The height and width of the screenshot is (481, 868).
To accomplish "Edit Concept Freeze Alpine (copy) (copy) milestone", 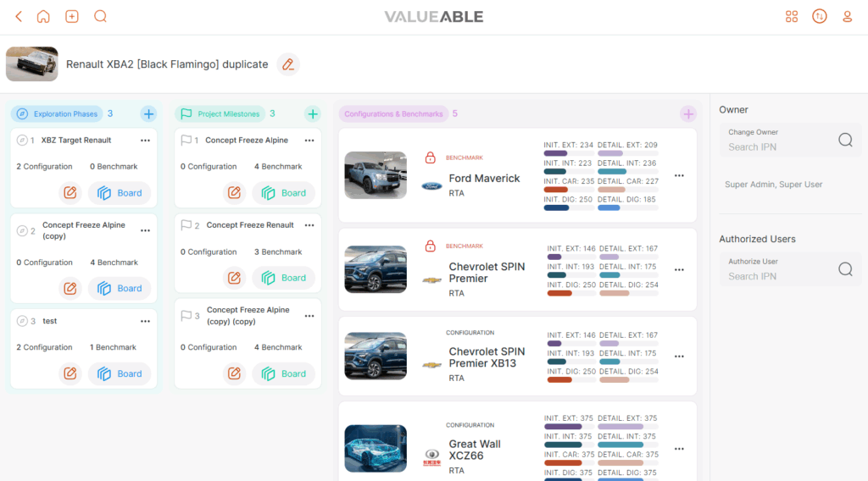I will pyautogui.click(x=234, y=373).
